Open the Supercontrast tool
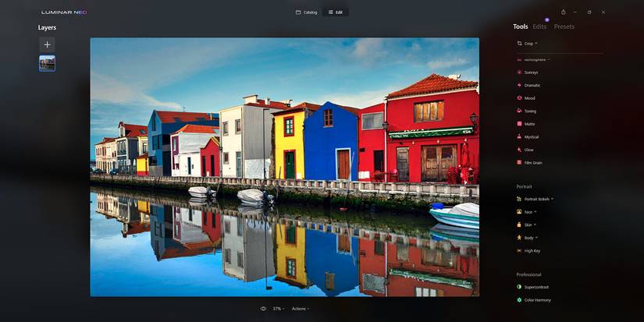Screen dimensions: 644x322 pos(532,287)
